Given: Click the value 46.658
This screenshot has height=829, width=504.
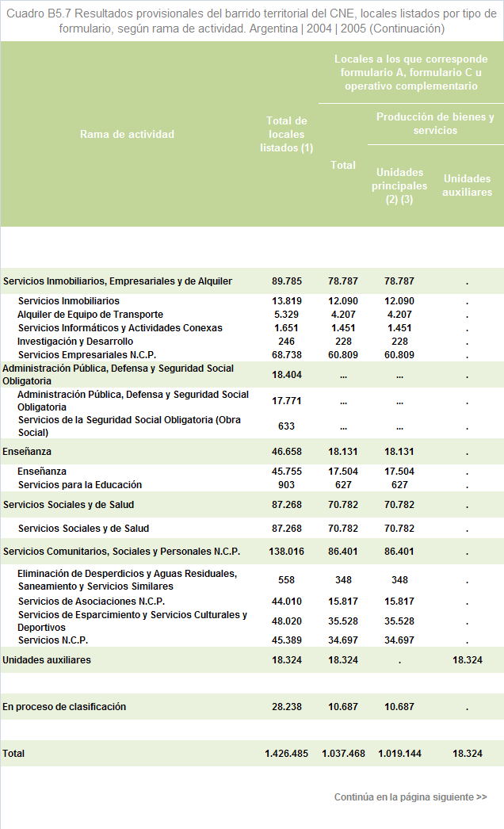Looking at the screenshot, I should click(287, 452).
